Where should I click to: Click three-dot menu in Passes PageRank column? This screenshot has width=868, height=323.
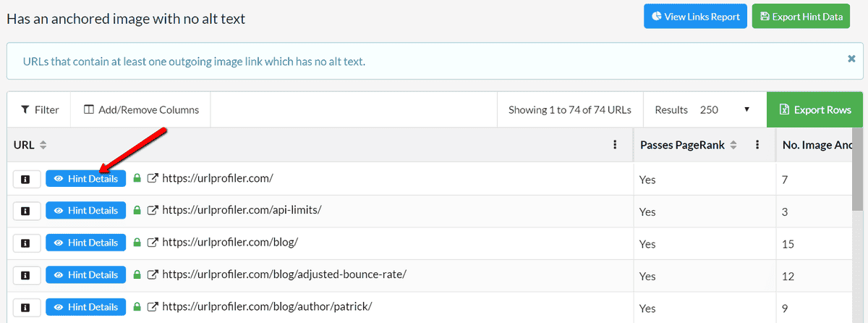coord(757,145)
